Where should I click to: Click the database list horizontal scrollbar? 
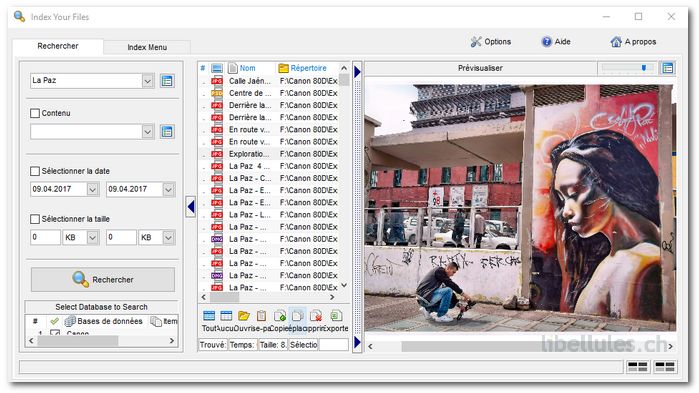pyautogui.click(x=102, y=341)
